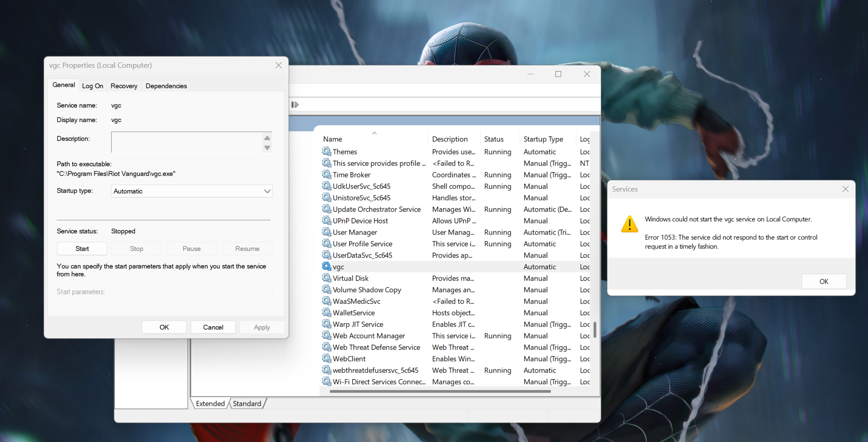
Task: Click the vertical scrollbar thumb in services list
Action: pos(595,330)
